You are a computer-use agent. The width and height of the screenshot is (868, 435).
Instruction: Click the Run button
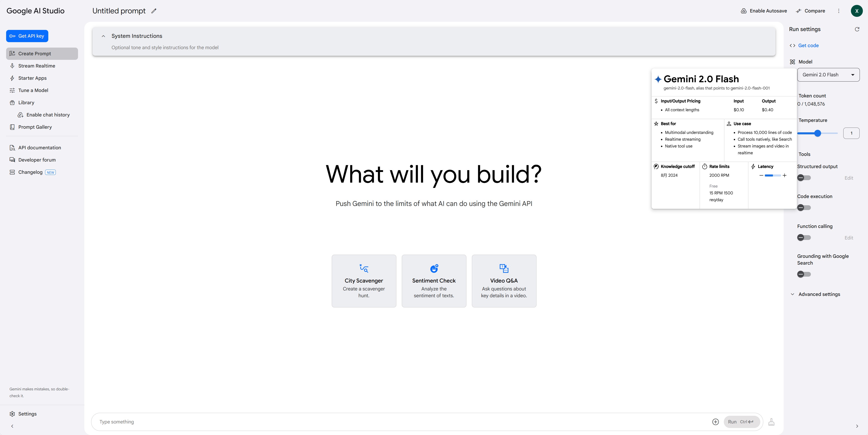[742, 422]
